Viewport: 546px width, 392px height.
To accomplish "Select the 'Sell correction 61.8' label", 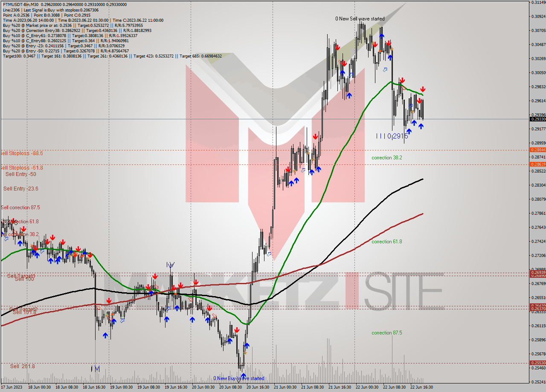I will [20, 222].
